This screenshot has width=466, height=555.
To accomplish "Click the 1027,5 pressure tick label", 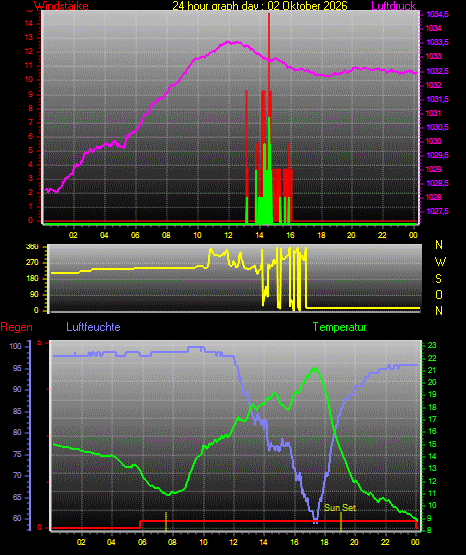I will [437, 211].
